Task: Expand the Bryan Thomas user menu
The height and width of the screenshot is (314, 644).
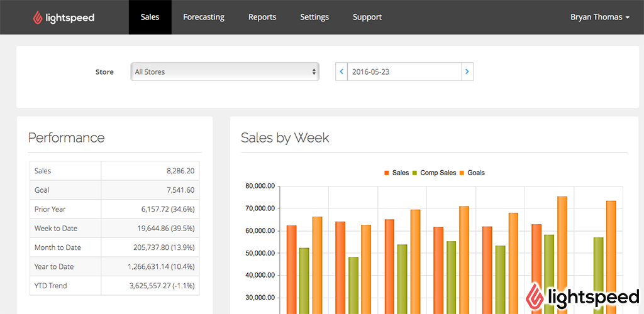Action: pos(599,17)
